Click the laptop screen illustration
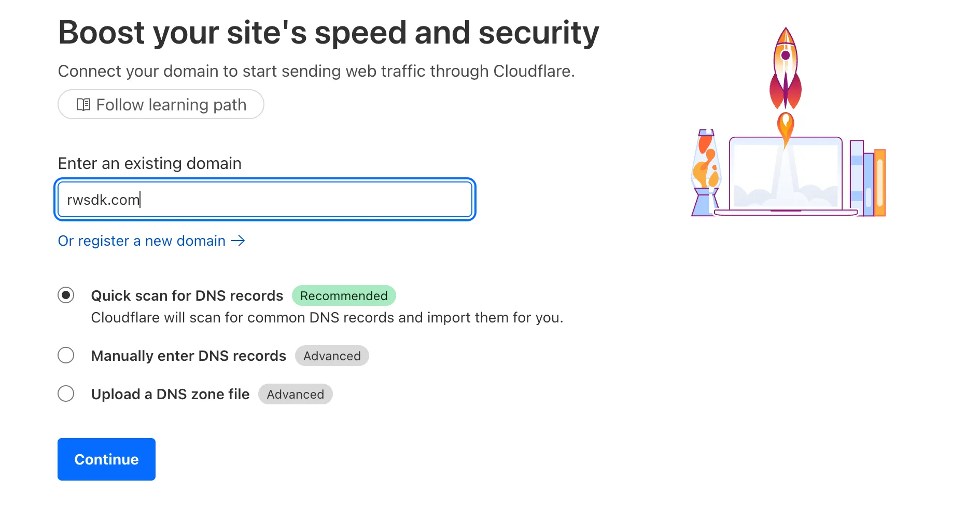Viewport: 980px width, 507px height. coord(785,174)
